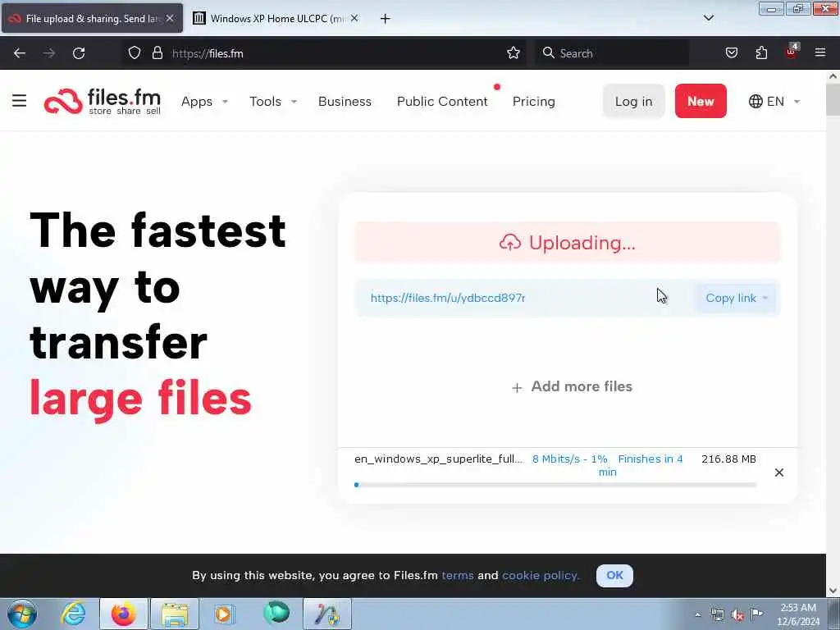The height and width of the screenshot is (630, 840).
Task: Click the files.fm/u/ydbccd897r share link
Action: click(448, 298)
